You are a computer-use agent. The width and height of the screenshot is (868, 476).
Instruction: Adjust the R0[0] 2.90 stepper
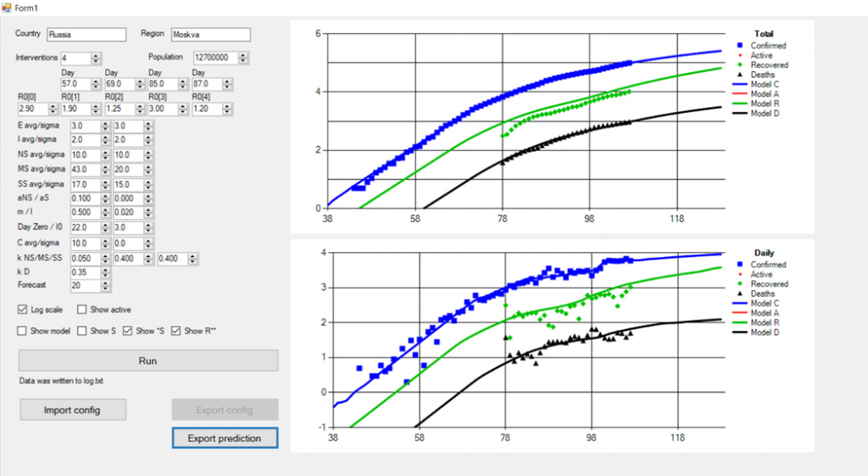[53, 109]
